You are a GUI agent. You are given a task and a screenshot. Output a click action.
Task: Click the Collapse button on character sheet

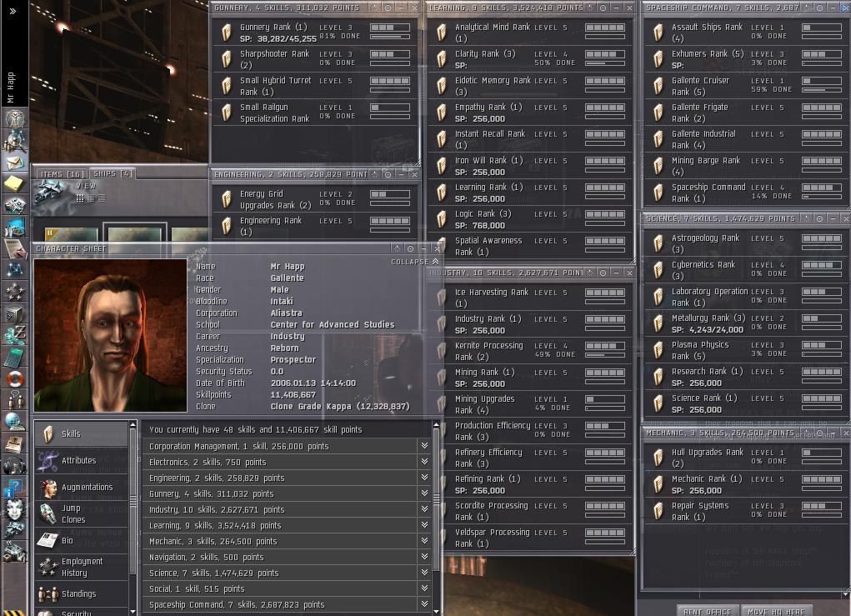(414, 262)
